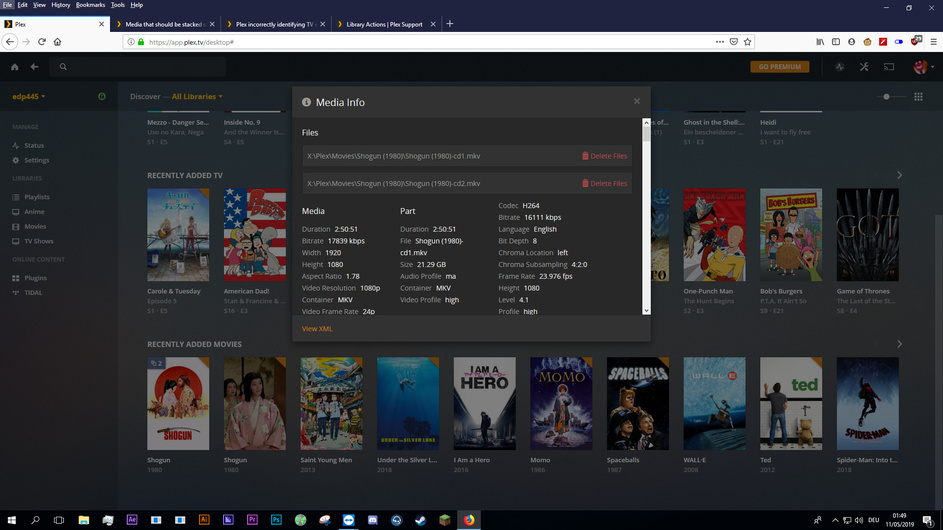The height and width of the screenshot is (530, 943).
Task: Open the Edit menu
Action: point(22,5)
